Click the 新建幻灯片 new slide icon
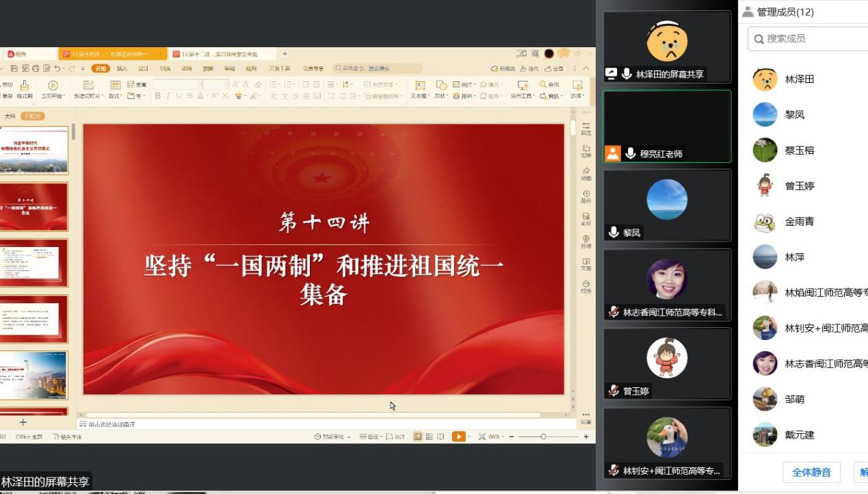This screenshot has width=868, height=494. click(88, 86)
